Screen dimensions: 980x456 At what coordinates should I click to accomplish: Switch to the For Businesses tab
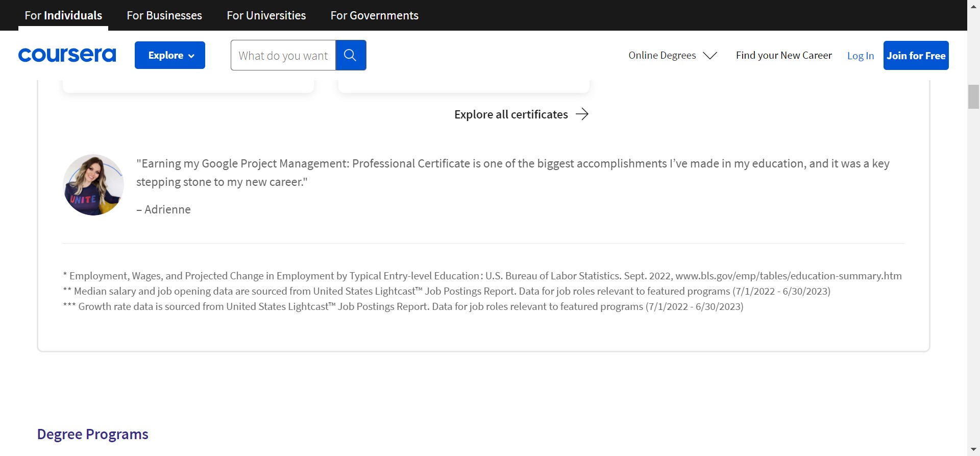coord(164,15)
